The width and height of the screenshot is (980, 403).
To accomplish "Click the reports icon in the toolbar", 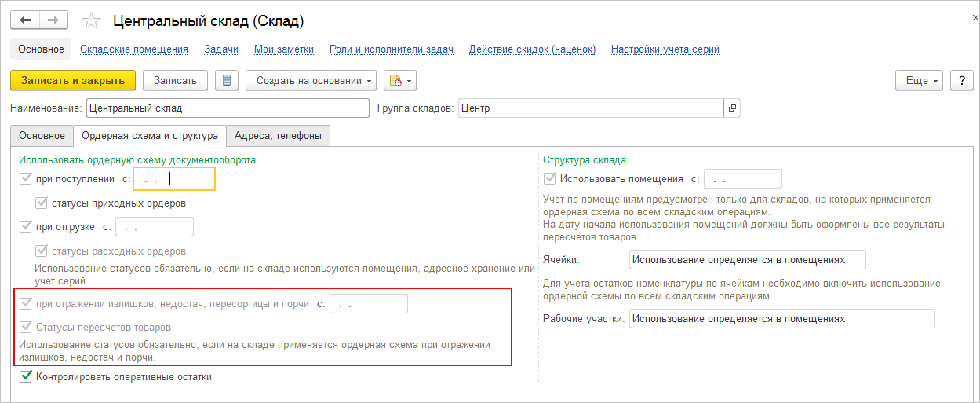I will 395,80.
